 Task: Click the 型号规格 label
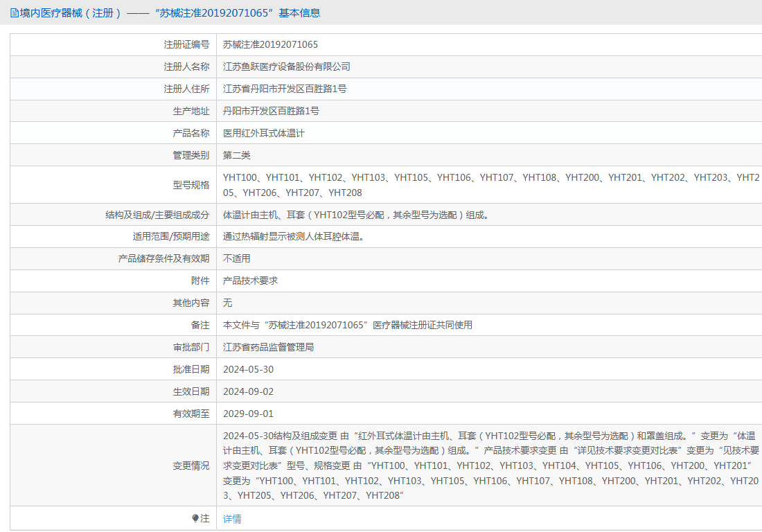pos(191,185)
